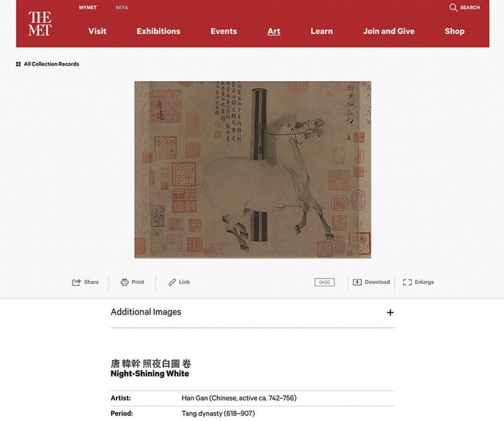Click the Download arrow icon
The width and height of the screenshot is (504, 421).
(x=357, y=282)
